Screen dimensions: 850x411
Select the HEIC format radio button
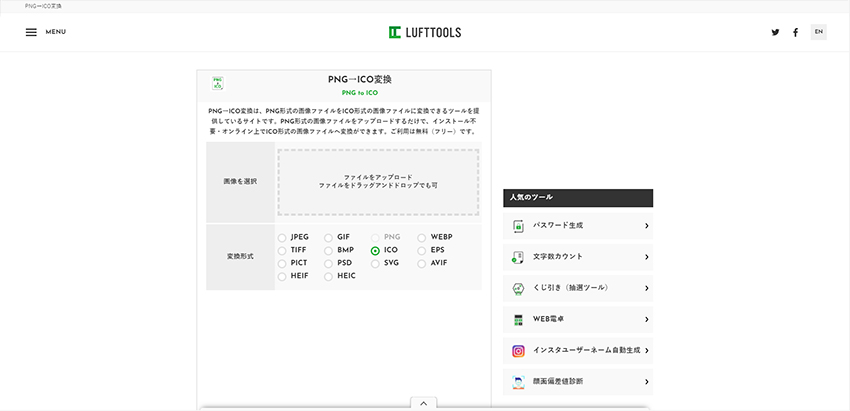[x=329, y=277]
